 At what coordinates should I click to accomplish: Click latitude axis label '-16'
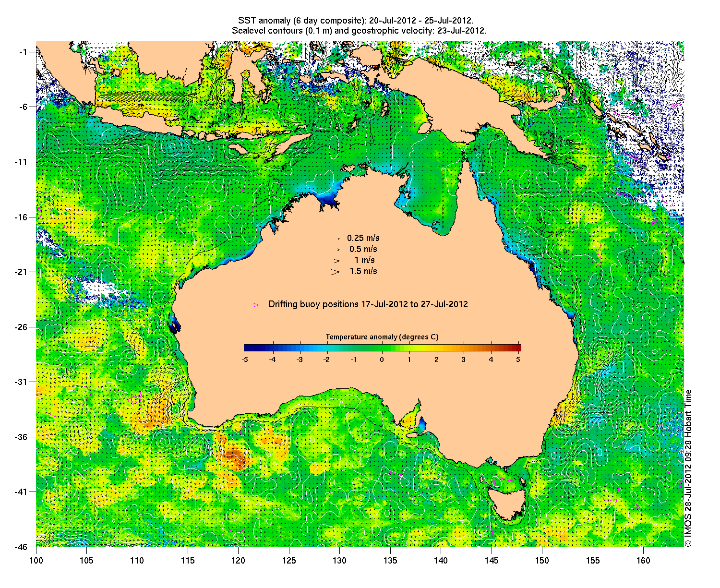pos(22,217)
